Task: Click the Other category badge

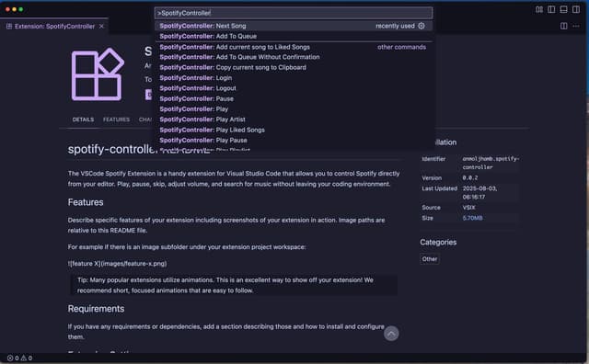Action: click(430, 259)
